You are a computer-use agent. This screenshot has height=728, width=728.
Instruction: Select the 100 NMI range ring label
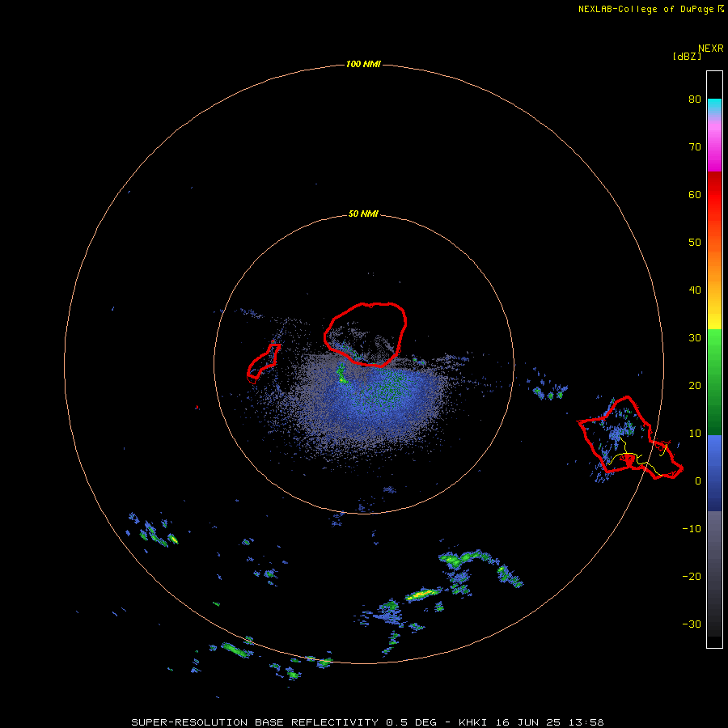coord(363,64)
